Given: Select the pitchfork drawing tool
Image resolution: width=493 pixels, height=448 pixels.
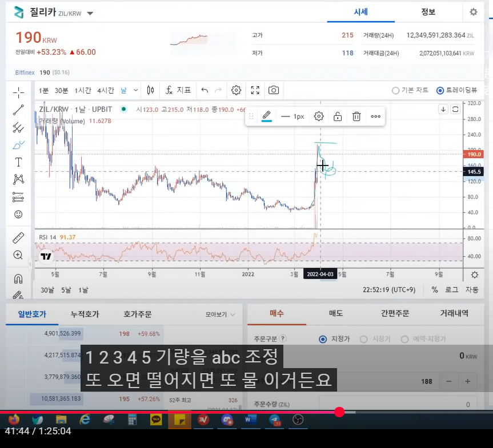Looking at the screenshot, I should point(18,127).
